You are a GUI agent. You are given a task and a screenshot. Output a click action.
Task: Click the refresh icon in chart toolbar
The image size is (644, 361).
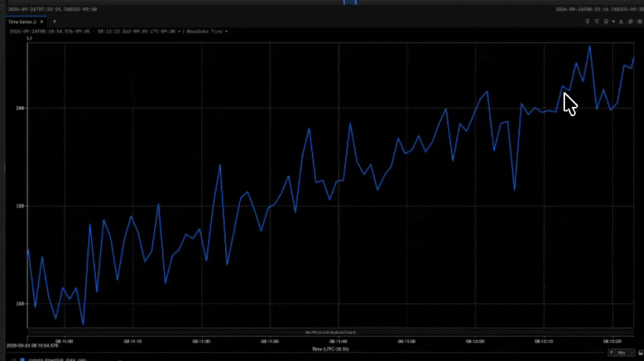pos(630,21)
